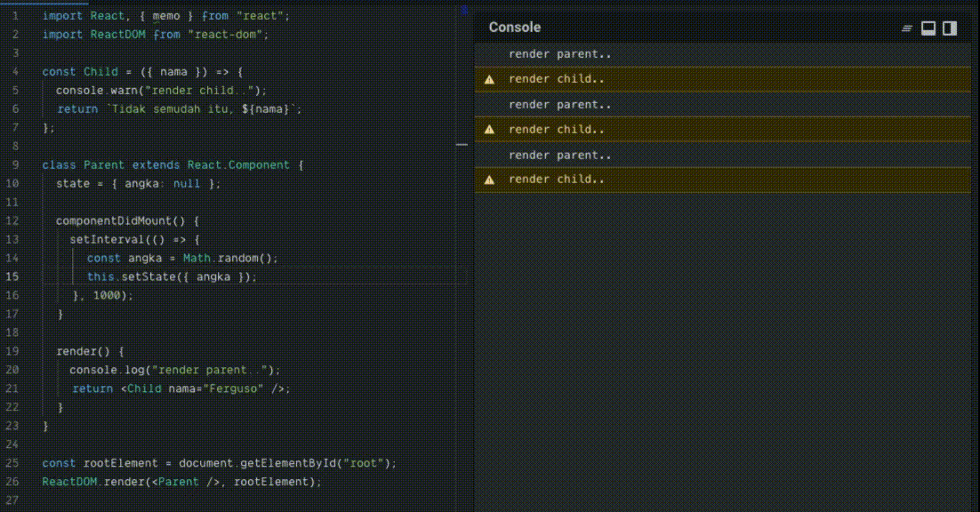Dock the console to the right side
Image resolution: width=980 pixels, height=512 pixels.
pos(950,28)
